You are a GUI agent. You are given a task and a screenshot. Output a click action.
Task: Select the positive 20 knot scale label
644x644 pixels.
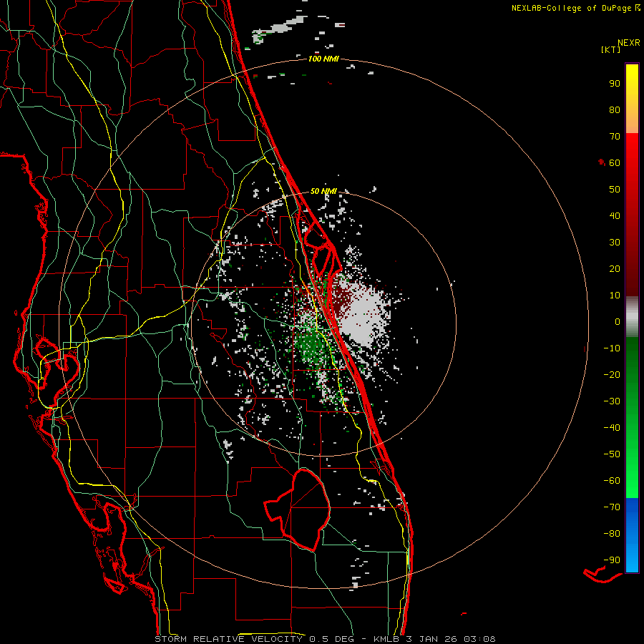click(615, 268)
